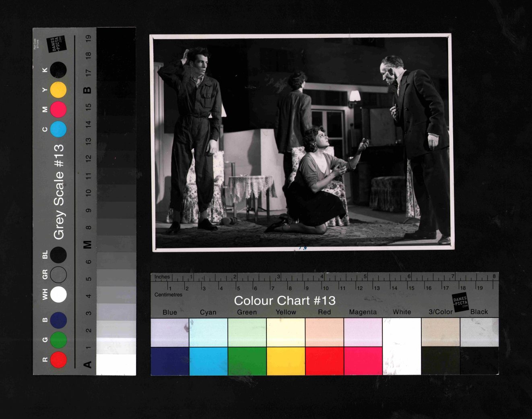Pick the saturated blue swatch in colour chart
This screenshot has height=419, width=532.
click(170, 361)
